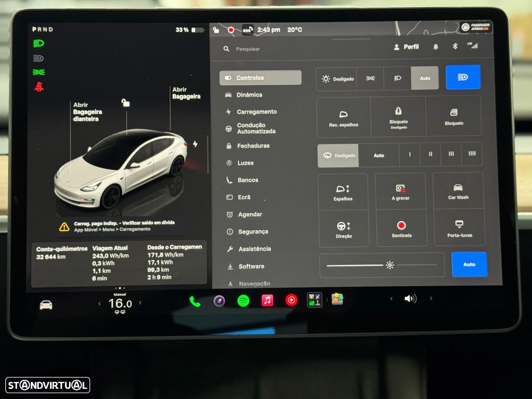Viewport: 532px width, 399px height.
Task: Select low beam headlights option
Action: (397, 78)
